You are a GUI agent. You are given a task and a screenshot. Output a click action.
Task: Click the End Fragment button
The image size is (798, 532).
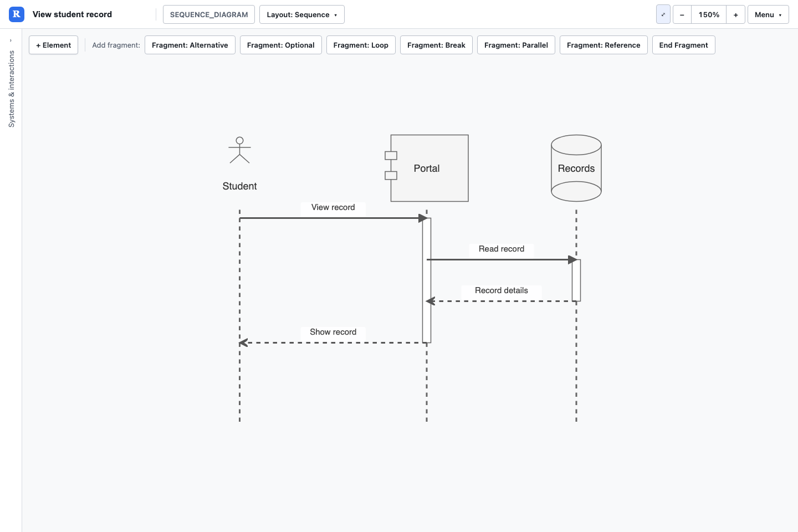[683, 45]
